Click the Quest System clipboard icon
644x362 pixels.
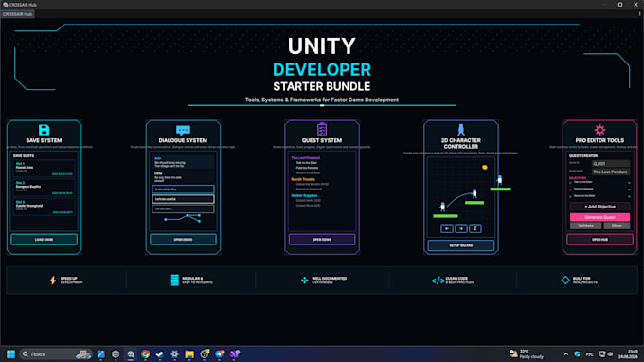pos(322,130)
